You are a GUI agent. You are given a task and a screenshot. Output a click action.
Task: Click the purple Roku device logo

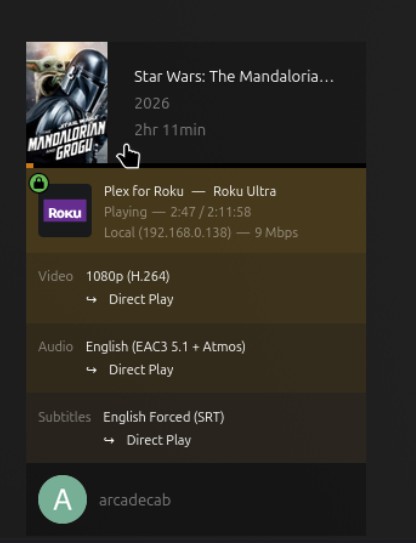(x=65, y=211)
